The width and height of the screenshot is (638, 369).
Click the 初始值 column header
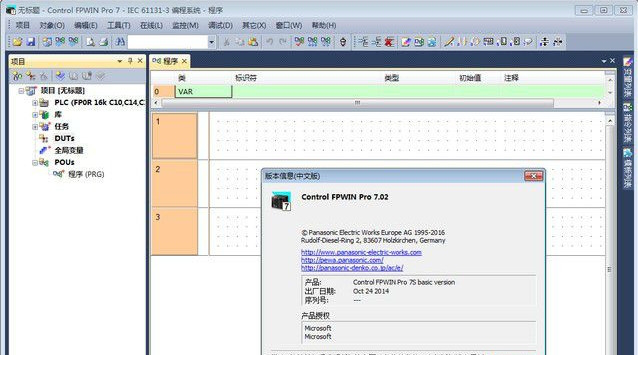click(x=470, y=78)
